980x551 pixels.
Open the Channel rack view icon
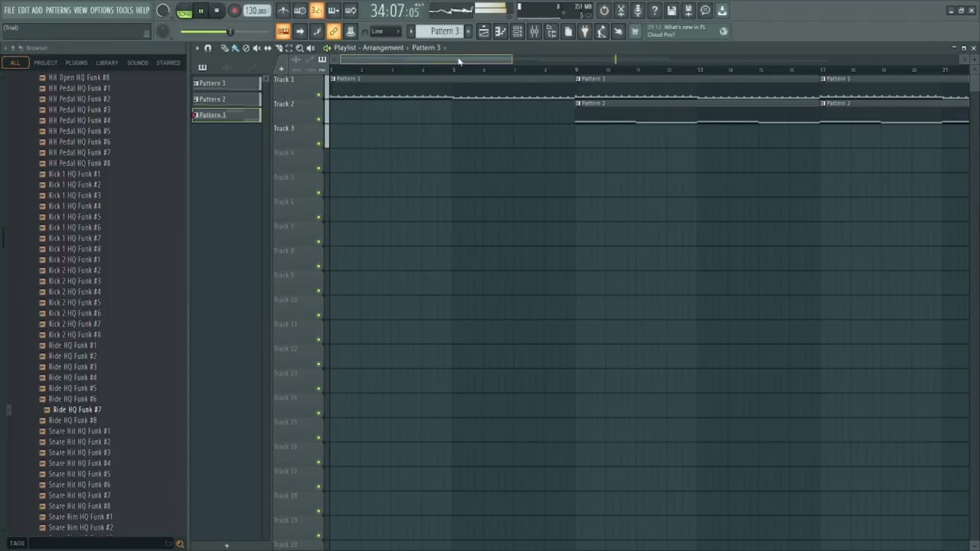[x=518, y=31]
